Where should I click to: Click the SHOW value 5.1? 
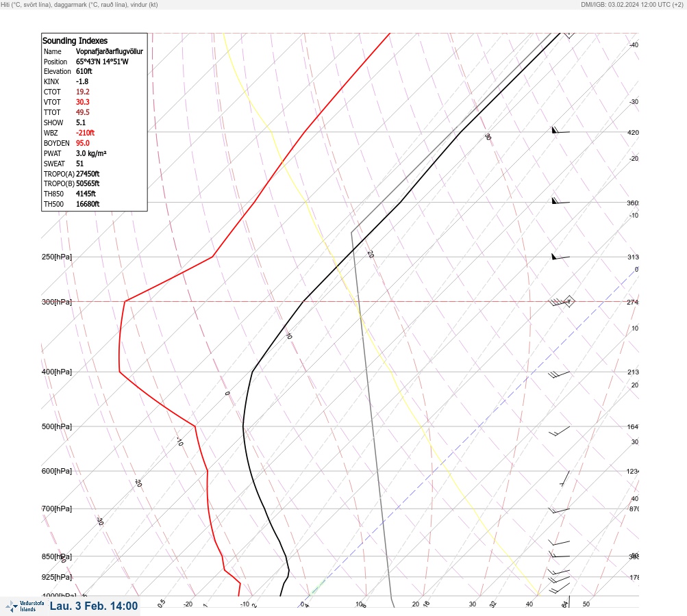(81, 123)
